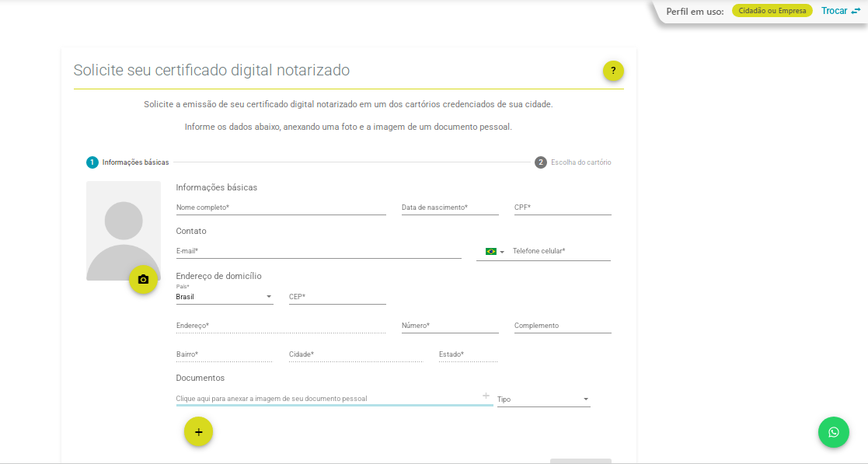Click the small plus icon in attachment field

[x=486, y=396]
